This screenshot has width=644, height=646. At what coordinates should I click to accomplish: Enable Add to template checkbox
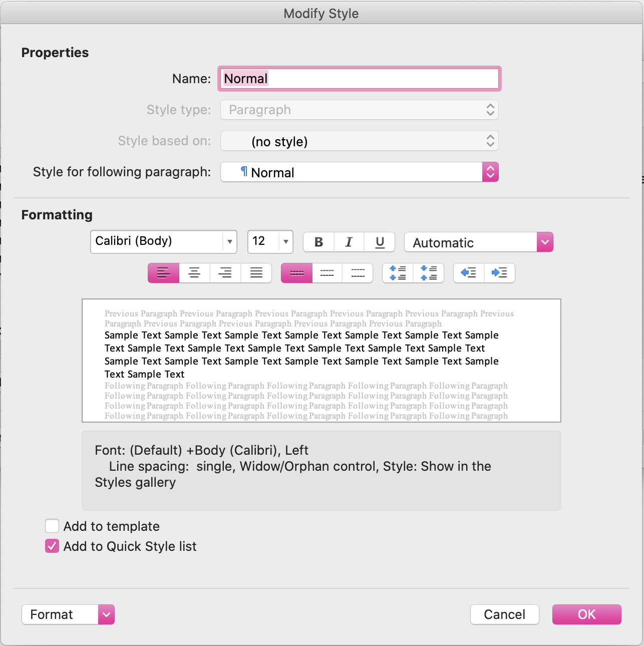tap(52, 526)
